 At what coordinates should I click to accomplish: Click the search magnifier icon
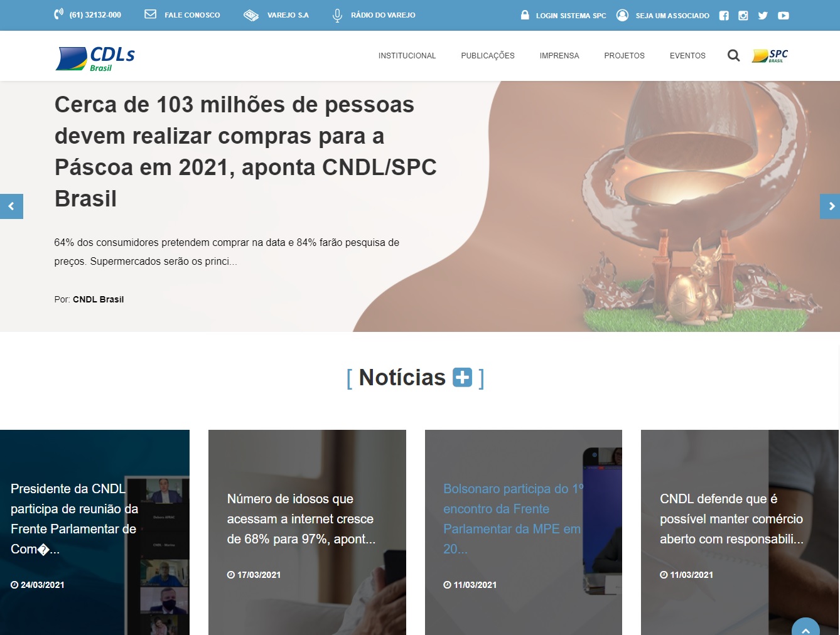point(733,56)
